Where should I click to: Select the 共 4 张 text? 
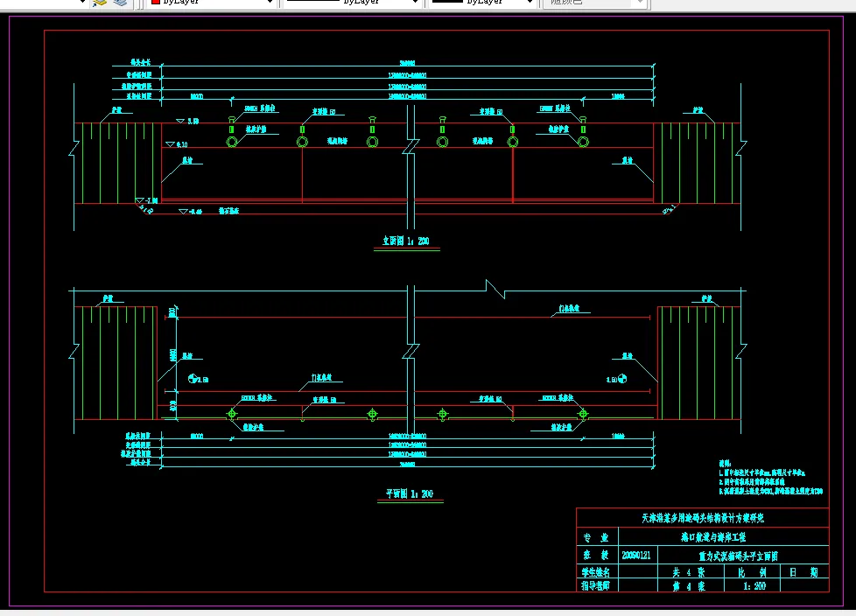(x=689, y=572)
